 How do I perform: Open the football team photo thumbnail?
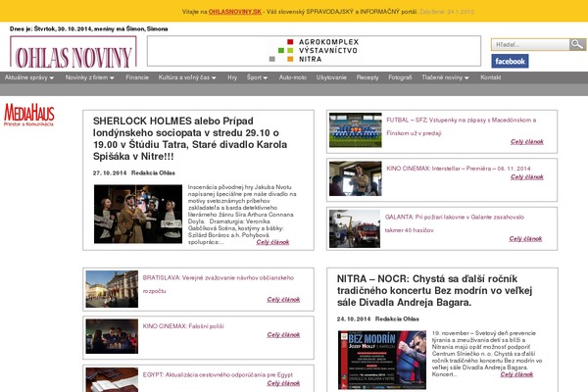356,130
